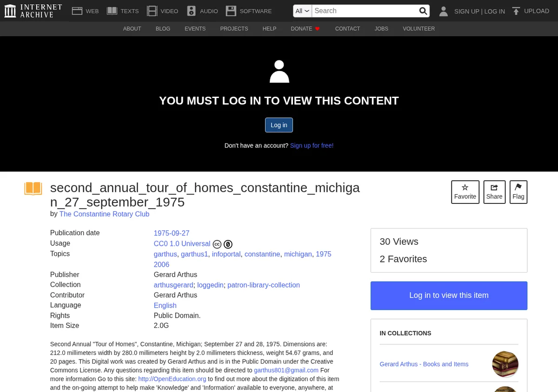Click the garthus topic link
The height and width of the screenshot is (392, 558).
click(165, 254)
